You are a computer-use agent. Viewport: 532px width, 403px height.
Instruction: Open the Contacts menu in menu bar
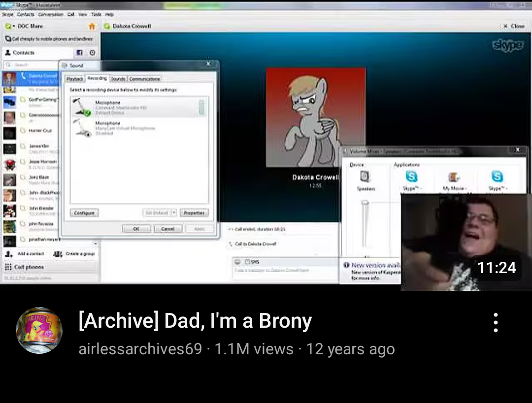pos(26,14)
